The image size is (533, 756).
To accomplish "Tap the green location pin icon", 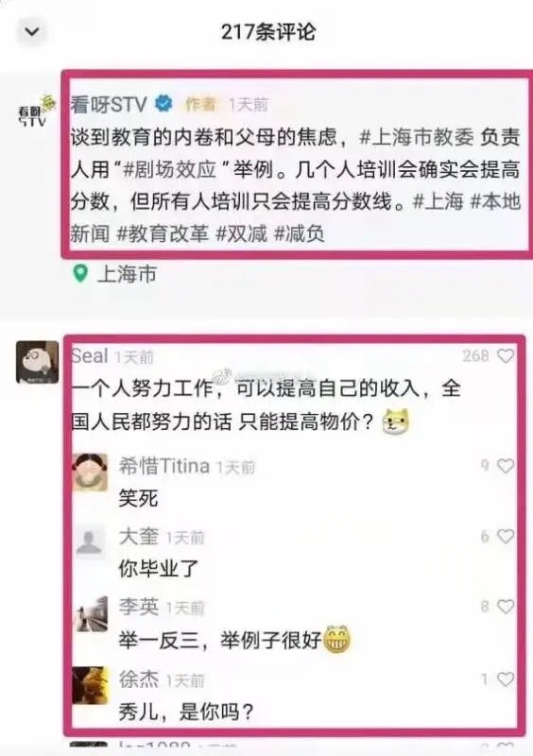I will (80, 274).
